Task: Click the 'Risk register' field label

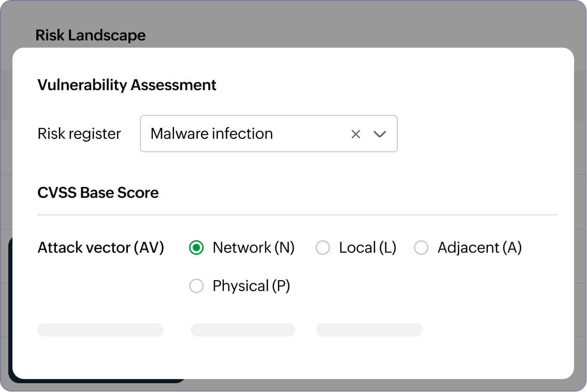Action: point(79,134)
